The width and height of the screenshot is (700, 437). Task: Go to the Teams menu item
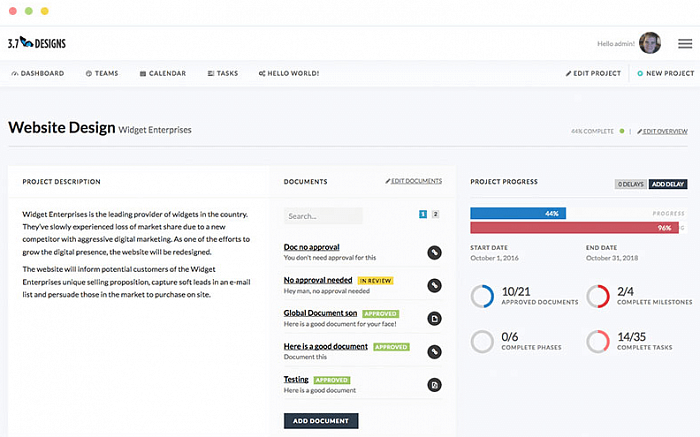point(102,73)
